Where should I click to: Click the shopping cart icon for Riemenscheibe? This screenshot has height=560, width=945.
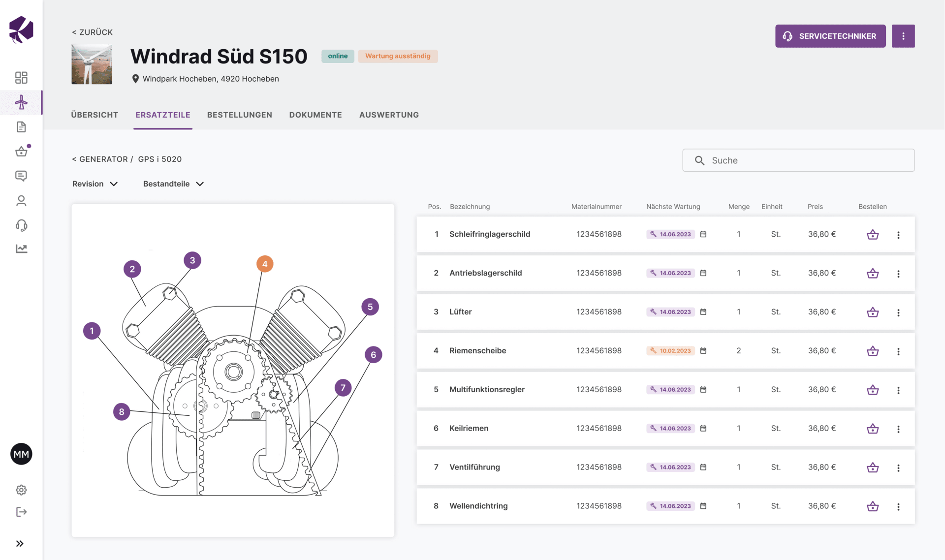(872, 350)
